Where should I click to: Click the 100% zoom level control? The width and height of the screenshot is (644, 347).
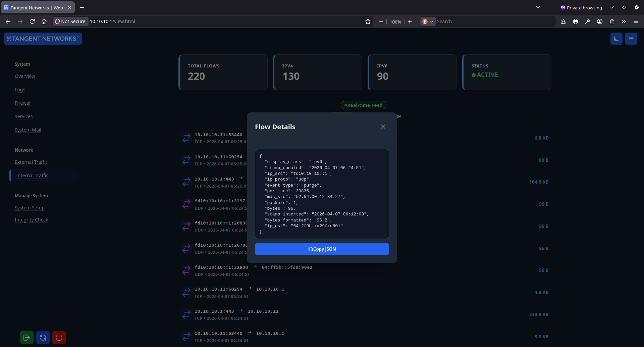point(395,21)
